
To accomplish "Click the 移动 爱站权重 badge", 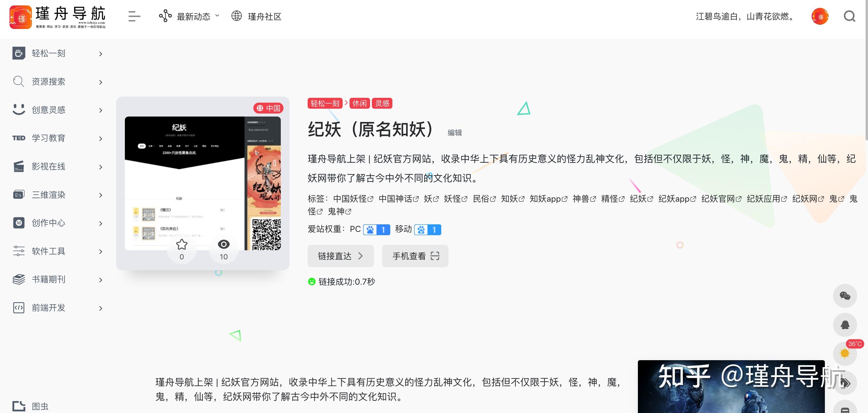I will 428,230.
